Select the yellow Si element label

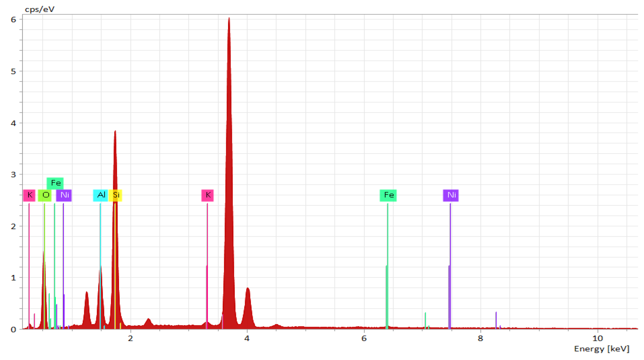pyautogui.click(x=116, y=195)
